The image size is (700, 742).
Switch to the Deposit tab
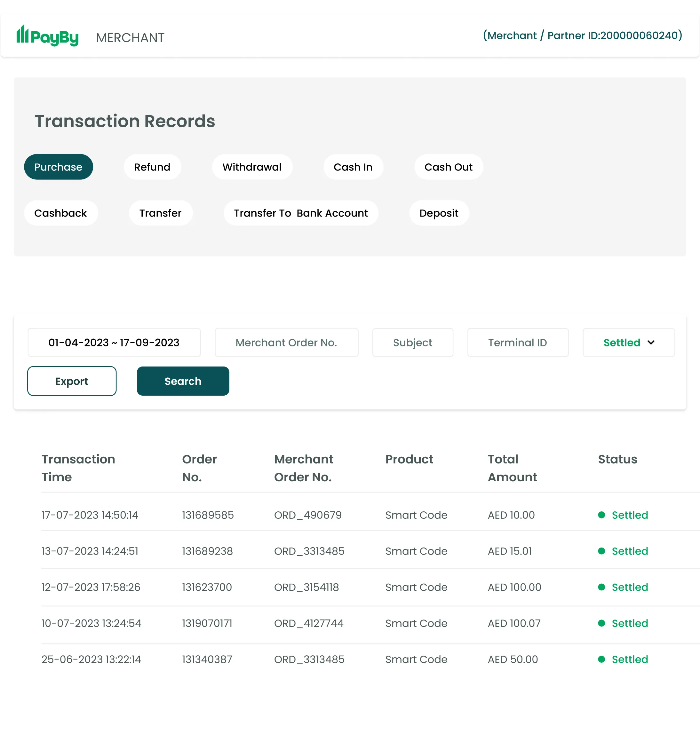tap(439, 213)
